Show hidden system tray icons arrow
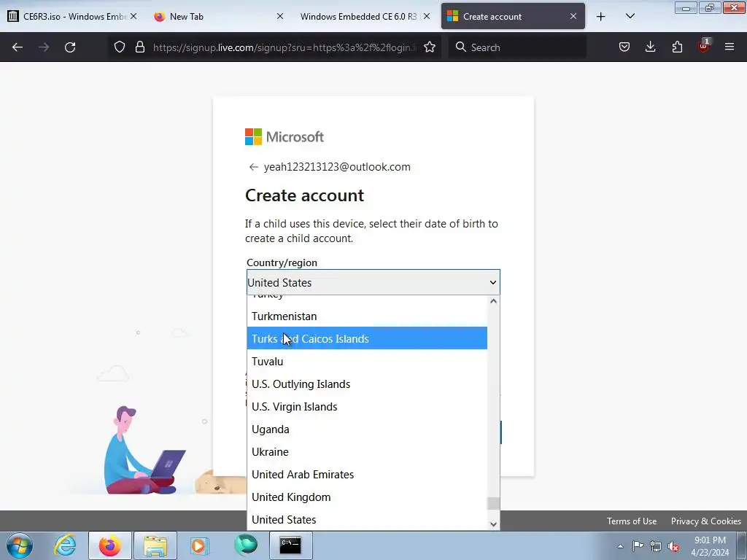Screen dimensions: 747x560 click(620, 546)
